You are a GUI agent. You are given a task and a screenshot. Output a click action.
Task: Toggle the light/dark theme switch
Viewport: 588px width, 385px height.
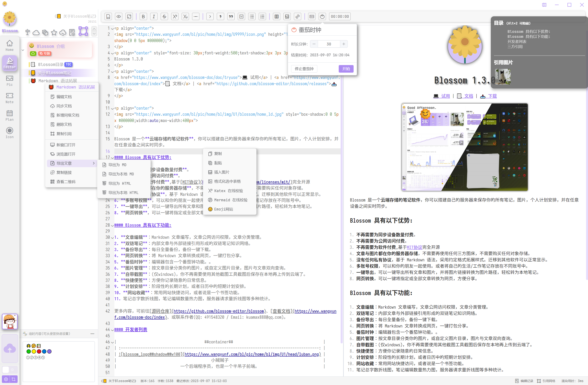coord(9,370)
